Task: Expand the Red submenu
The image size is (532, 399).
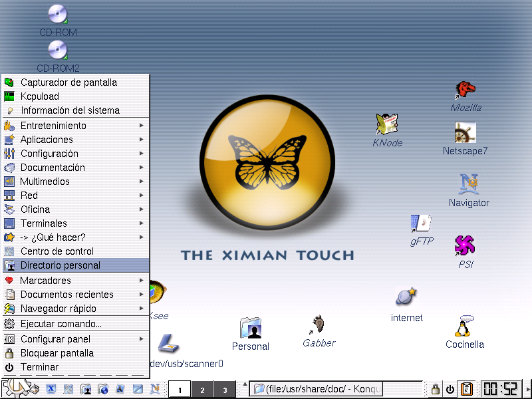Action: tap(75, 195)
